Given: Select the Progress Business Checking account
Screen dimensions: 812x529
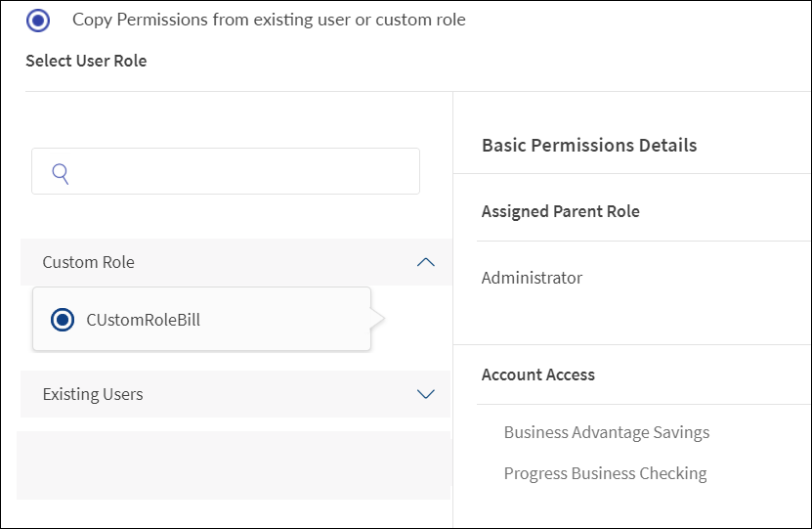Looking at the screenshot, I should click(x=605, y=473).
